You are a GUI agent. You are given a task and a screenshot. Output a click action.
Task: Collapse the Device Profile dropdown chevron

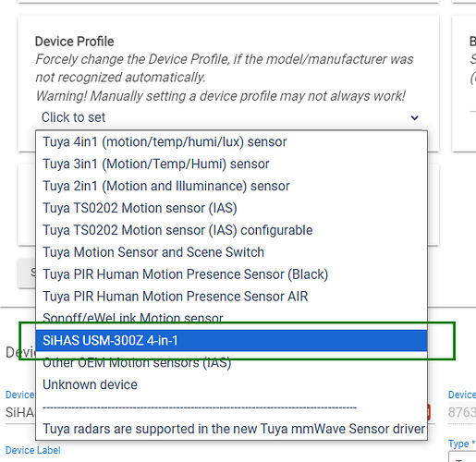[415, 117]
